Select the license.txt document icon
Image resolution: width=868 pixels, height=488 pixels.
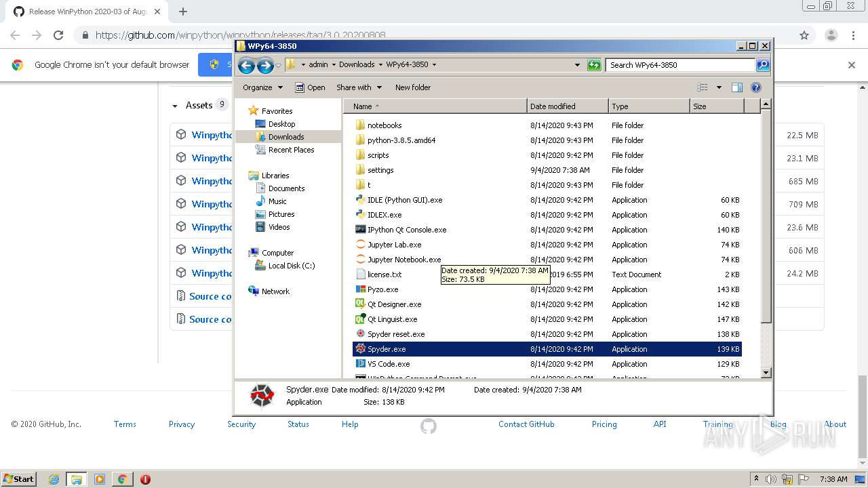[361, 274]
